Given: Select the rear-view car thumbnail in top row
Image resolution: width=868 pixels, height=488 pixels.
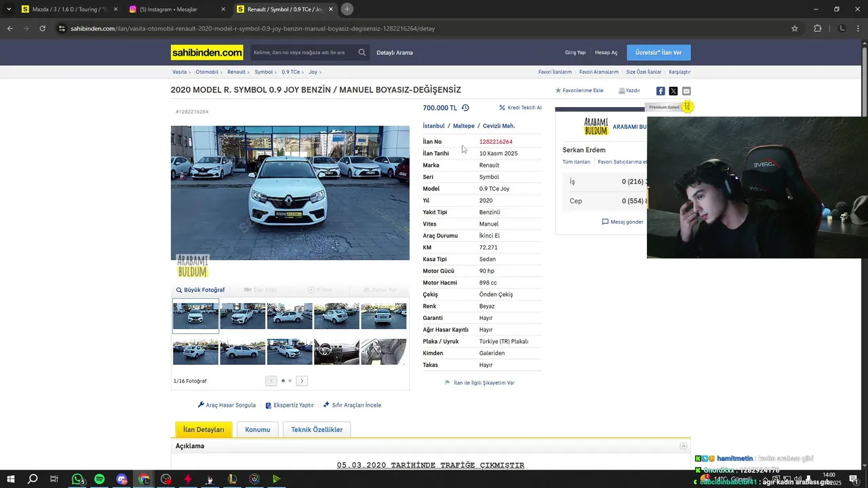Looking at the screenshot, I should (x=384, y=316).
